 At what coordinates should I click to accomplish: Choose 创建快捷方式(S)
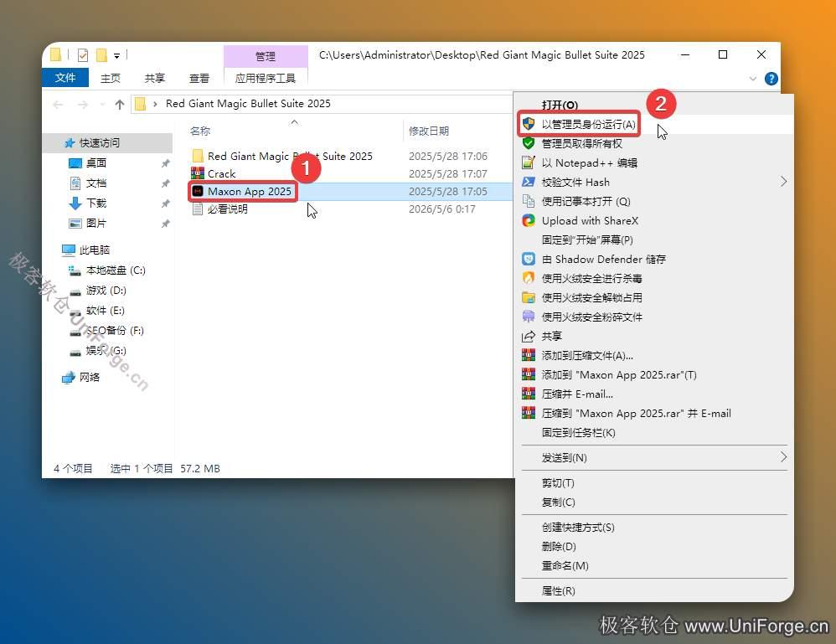click(x=578, y=528)
